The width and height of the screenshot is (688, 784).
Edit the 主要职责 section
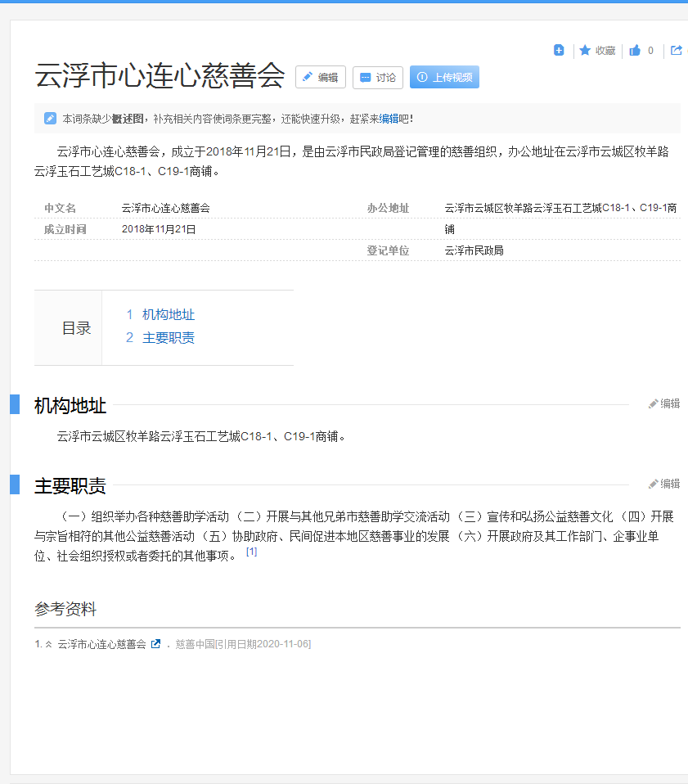point(664,484)
